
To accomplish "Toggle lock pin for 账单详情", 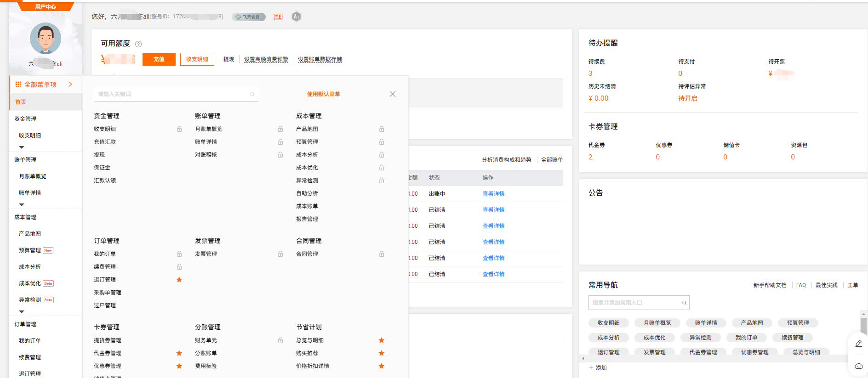I will (280, 142).
